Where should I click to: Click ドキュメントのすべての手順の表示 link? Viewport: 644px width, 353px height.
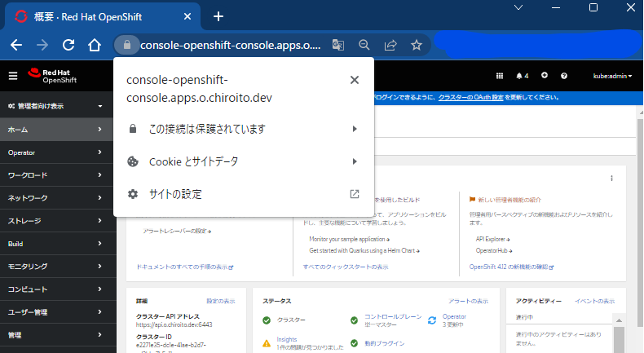185,267
